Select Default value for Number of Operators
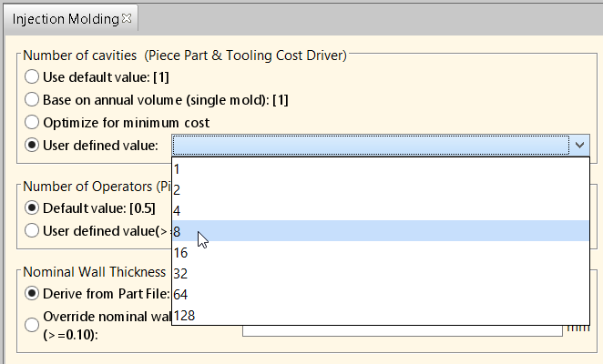This screenshot has height=364, width=603. (x=32, y=208)
